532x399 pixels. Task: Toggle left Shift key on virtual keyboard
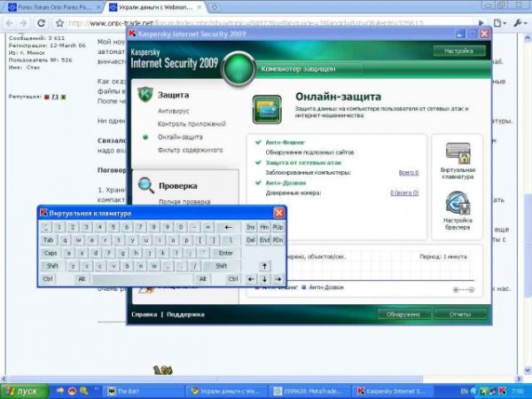pos(52,266)
